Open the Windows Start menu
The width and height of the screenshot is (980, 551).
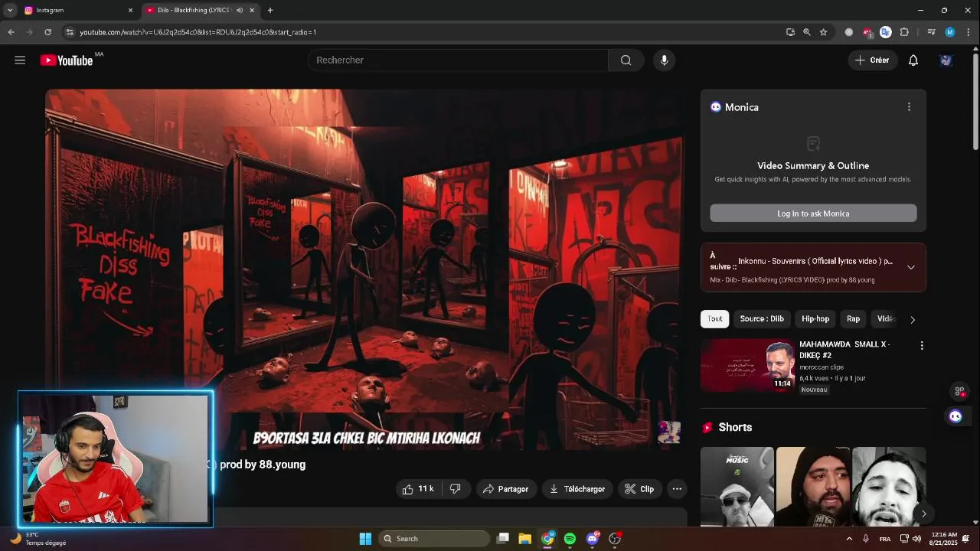click(365, 539)
